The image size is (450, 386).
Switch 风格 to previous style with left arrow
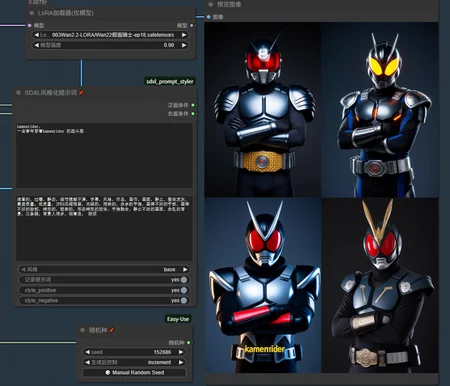[x=23, y=269]
